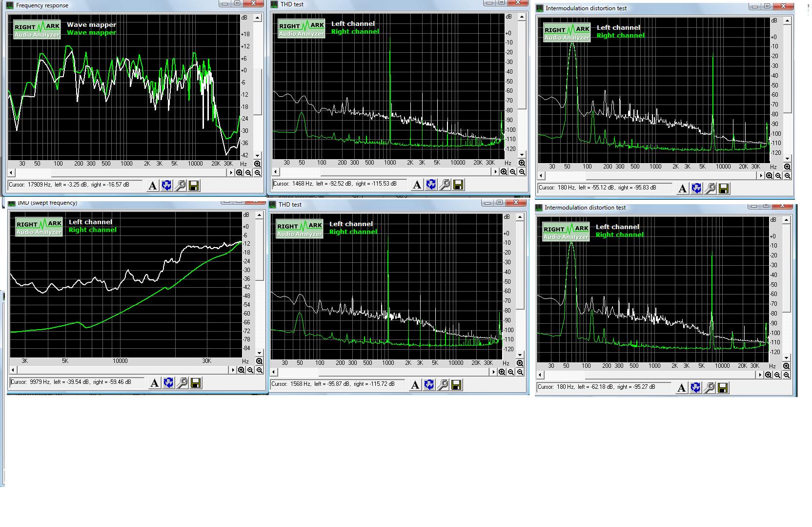
Task: Open wrench settings in IMD swept frequency window
Action: pyautogui.click(x=182, y=383)
